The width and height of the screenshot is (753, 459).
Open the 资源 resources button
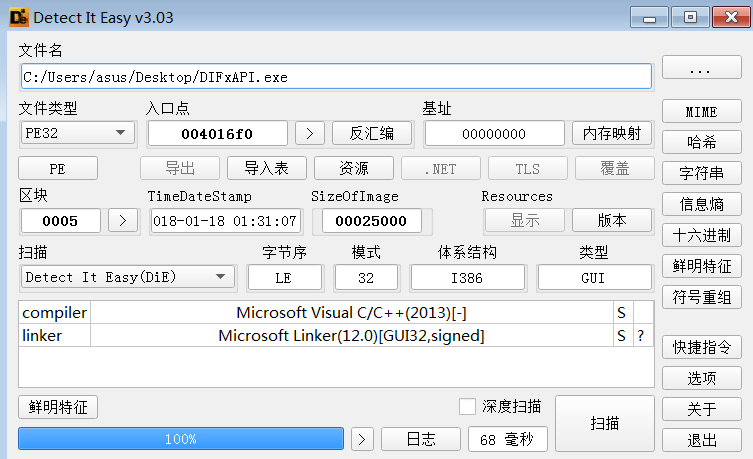coord(354,169)
